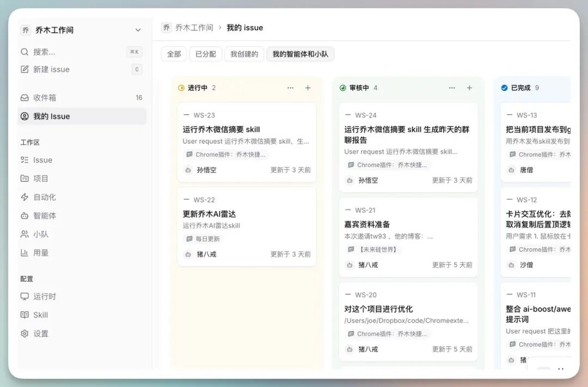Select 我的 Issue in sidebar

pyautogui.click(x=82, y=116)
